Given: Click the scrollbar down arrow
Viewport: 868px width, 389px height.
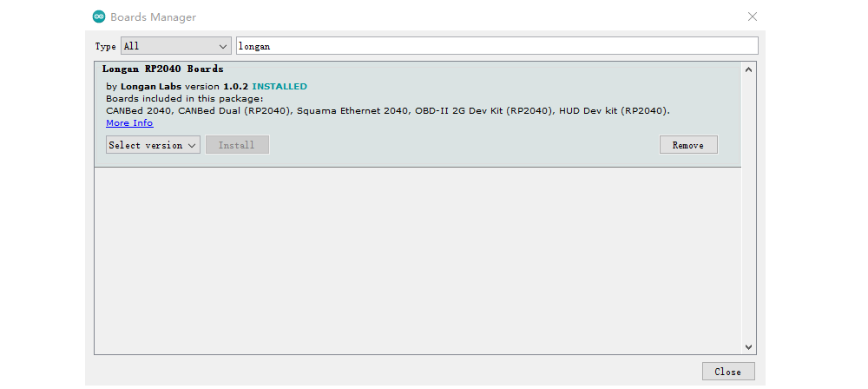Looking at the screenshot, I should [x=748, y=347].
